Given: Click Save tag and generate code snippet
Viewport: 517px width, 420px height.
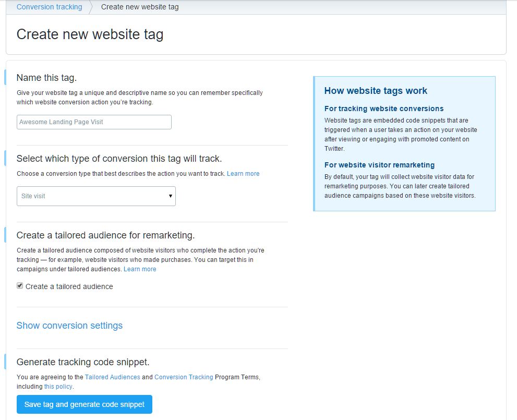Looking at the screenshot, I should 85,404.
